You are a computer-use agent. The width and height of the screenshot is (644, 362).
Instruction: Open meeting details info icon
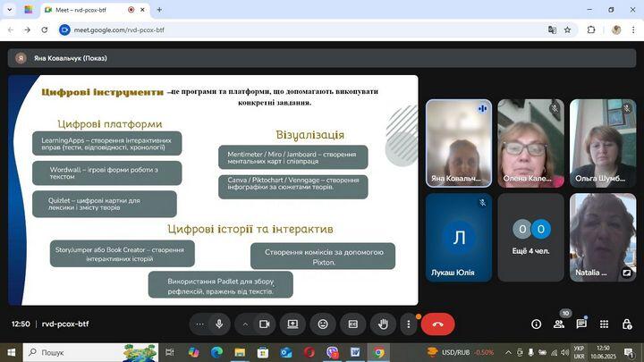(536, 324)
